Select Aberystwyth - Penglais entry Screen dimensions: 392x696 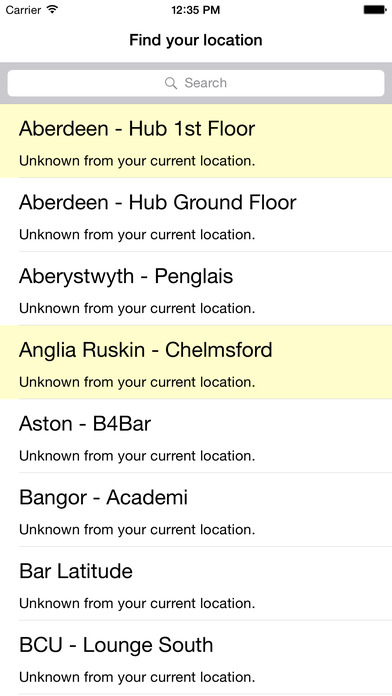(196, 289)
